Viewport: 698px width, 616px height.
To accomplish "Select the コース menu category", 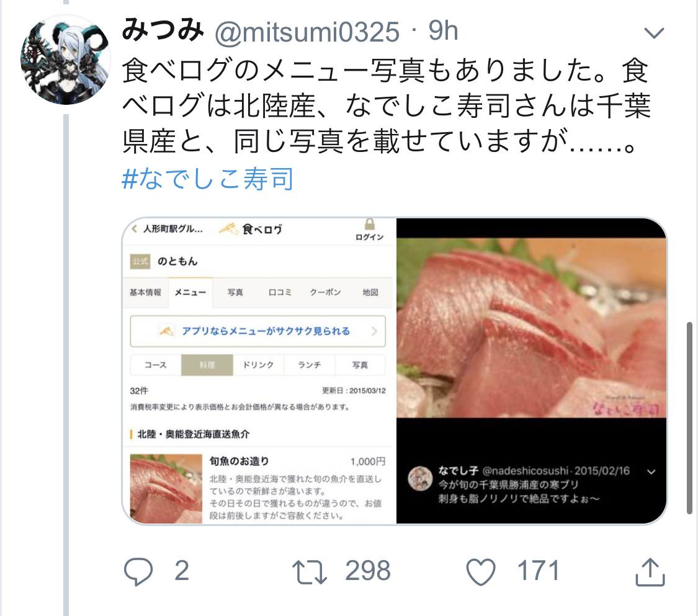I will [x=155, y=365].
